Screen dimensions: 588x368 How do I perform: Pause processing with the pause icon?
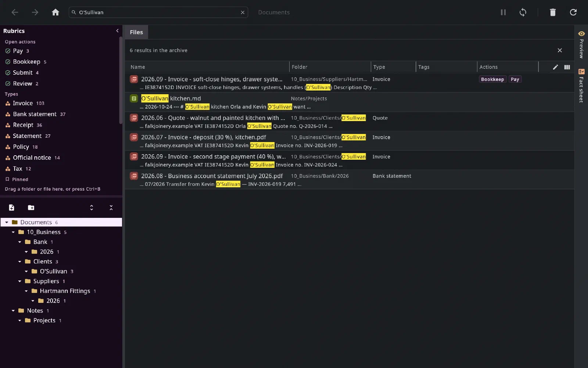click(503, 13)
